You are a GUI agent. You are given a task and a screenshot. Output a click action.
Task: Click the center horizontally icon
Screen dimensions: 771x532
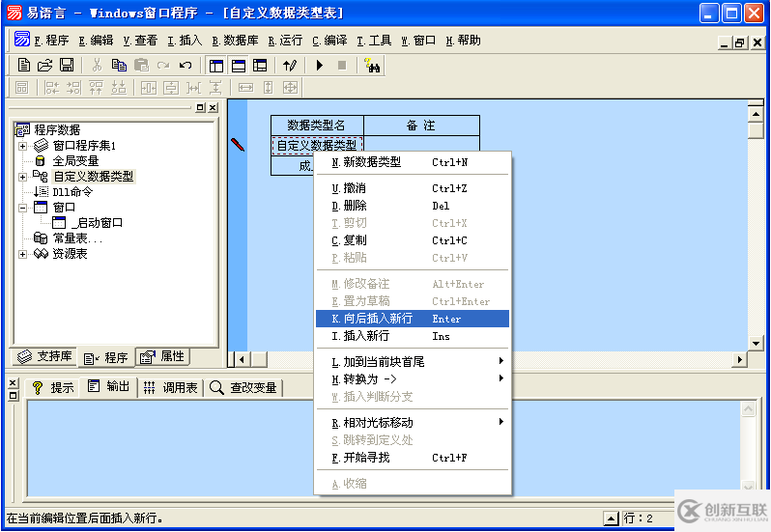point(149,88)
